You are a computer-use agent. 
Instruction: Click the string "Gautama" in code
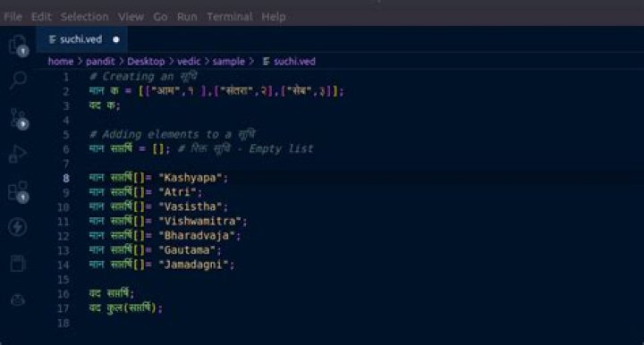coord(187,250)
